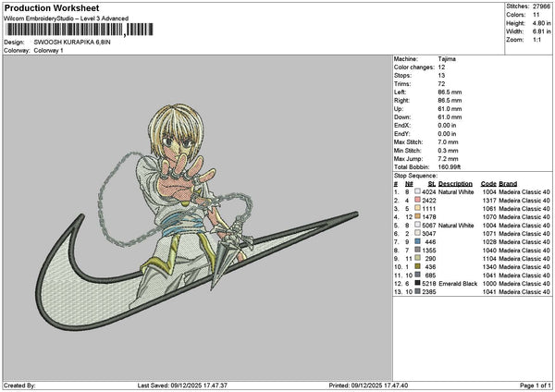This screenshot has width=555, height=392.
Task: Select the slate swatch in stop 11
Action: pos(418,275)
